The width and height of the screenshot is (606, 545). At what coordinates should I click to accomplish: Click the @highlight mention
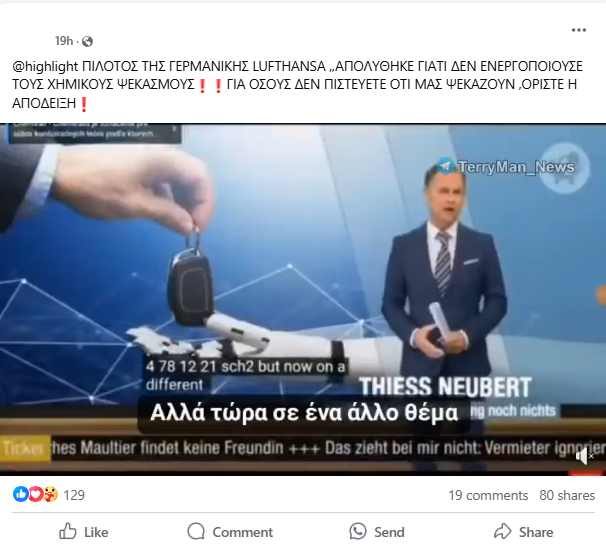coord(45,66)
